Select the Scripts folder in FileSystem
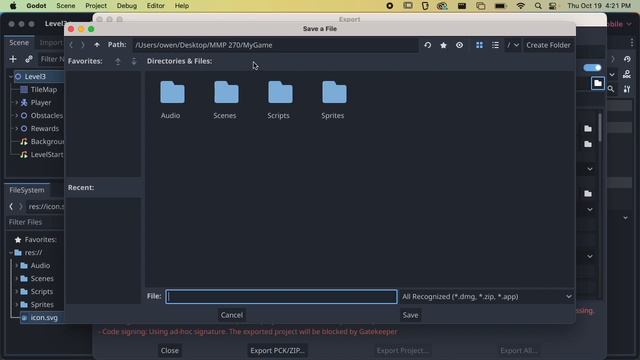 pos(42,292)
